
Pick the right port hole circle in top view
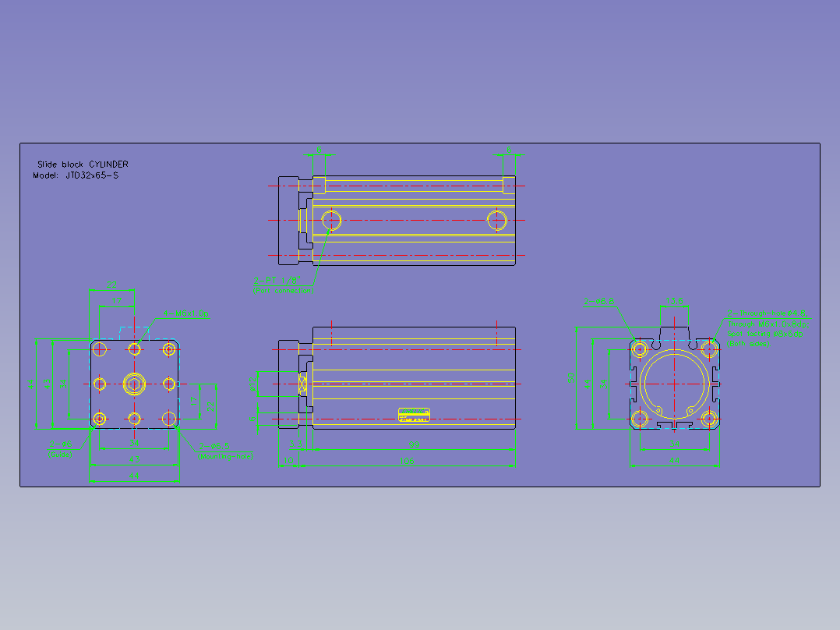click(x=496, y=221)
